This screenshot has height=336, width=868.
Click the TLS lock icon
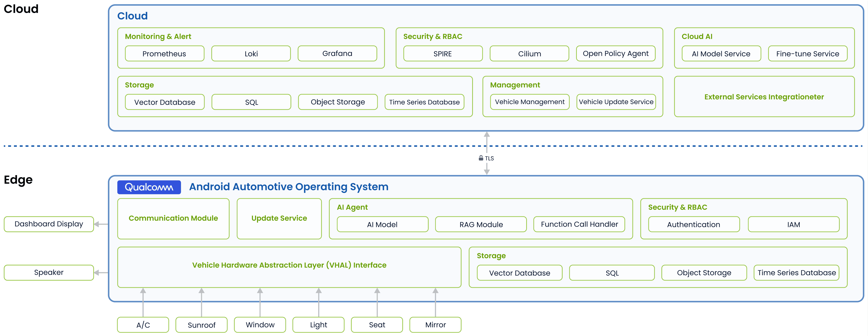pyautogui.click(x=481, y=158)
